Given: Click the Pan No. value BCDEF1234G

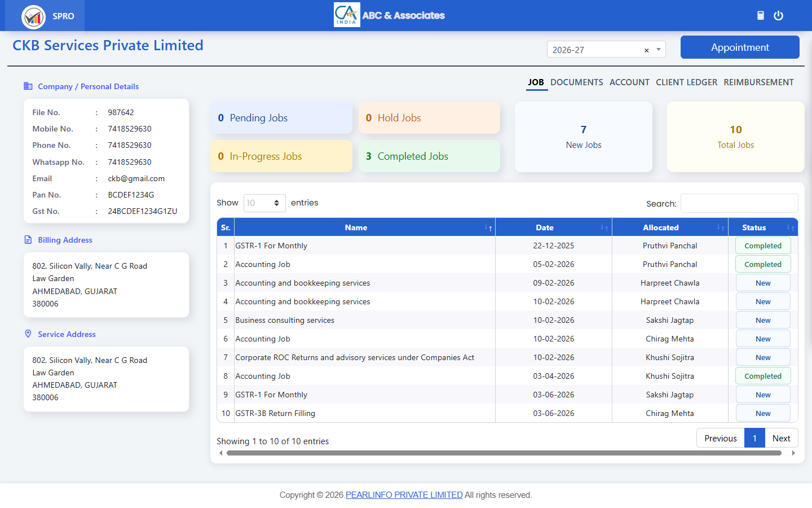Looking at the screenshot, I should 131,195.
